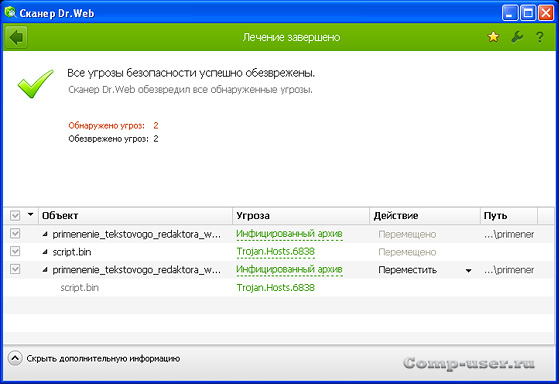This screenshot has height=384, width=559.
Task: Open help with the question mark icon
Action: pyautogui.click(x=540, y=37)
